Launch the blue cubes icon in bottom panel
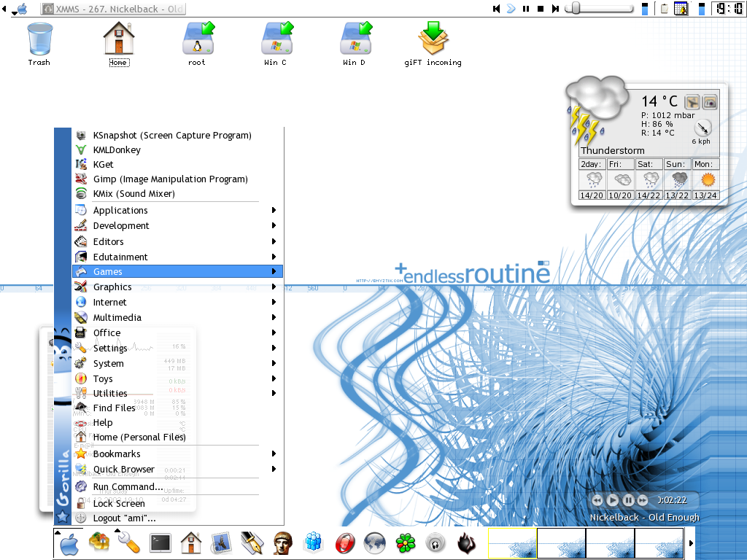The image size is (747, 560). pyautogui.click(x=314, y=542)
